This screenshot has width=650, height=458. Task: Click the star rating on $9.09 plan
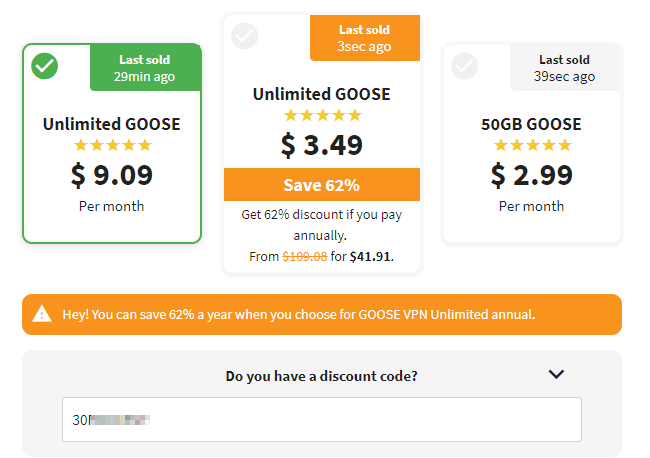click(112, 145)
